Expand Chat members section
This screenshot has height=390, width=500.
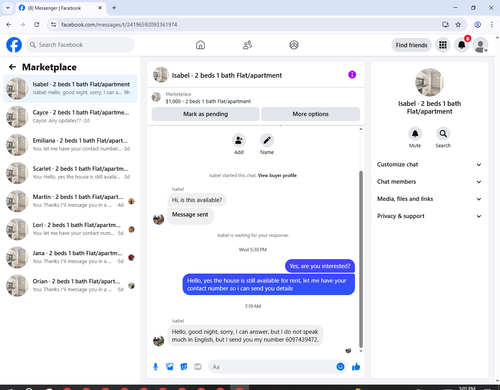click(x=429, y=182)
